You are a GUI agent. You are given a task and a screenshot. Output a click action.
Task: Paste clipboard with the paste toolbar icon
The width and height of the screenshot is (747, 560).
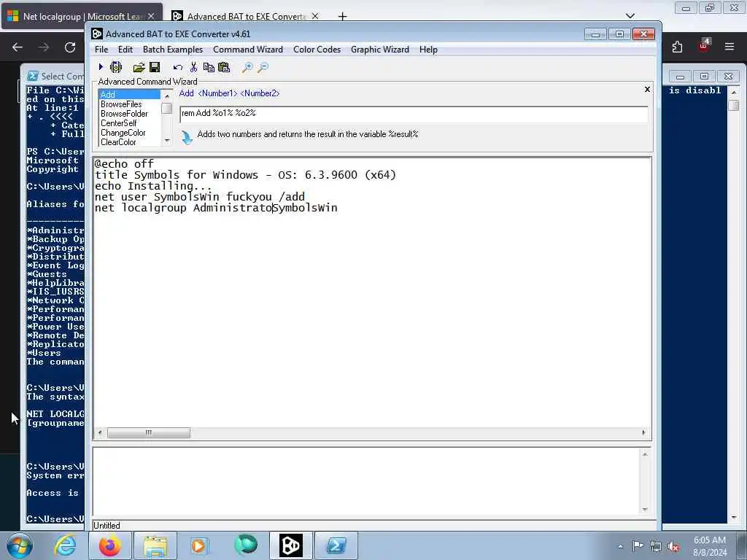pyautogui.click(x=224, y=67)
